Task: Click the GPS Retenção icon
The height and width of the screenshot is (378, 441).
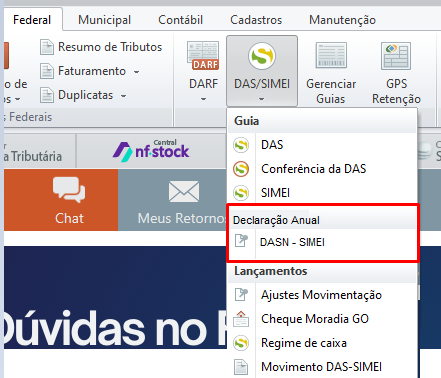Action: 396,56
